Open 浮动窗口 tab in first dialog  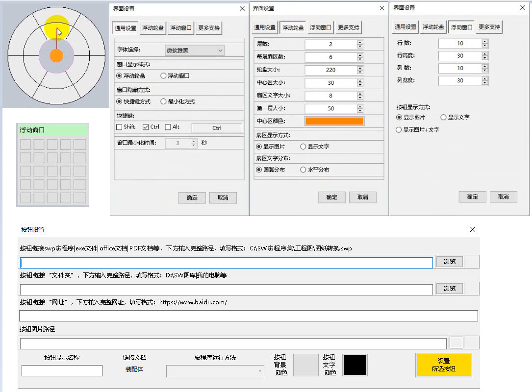tap(181, 28)
